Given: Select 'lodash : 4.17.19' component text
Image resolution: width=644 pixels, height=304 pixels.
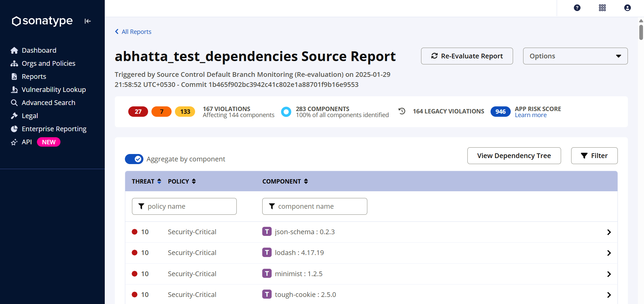Looking at the screenshot, I should [x=299, y=253].
